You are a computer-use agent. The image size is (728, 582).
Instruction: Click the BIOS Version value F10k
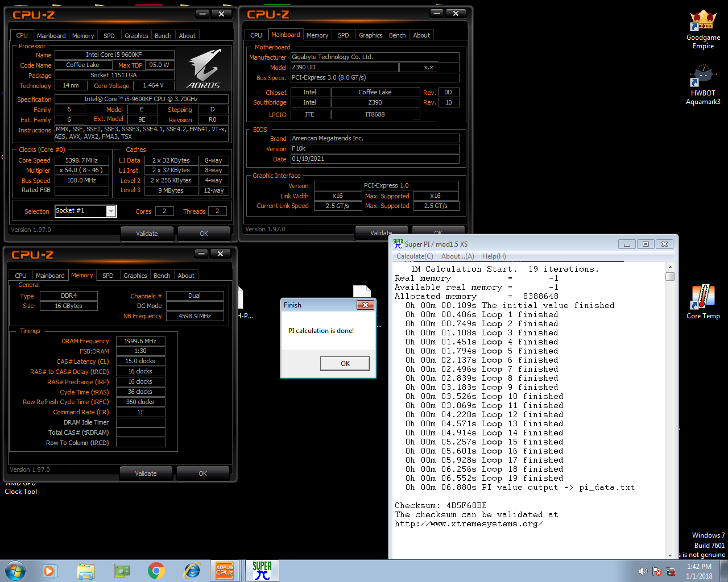tap(375, 148)
